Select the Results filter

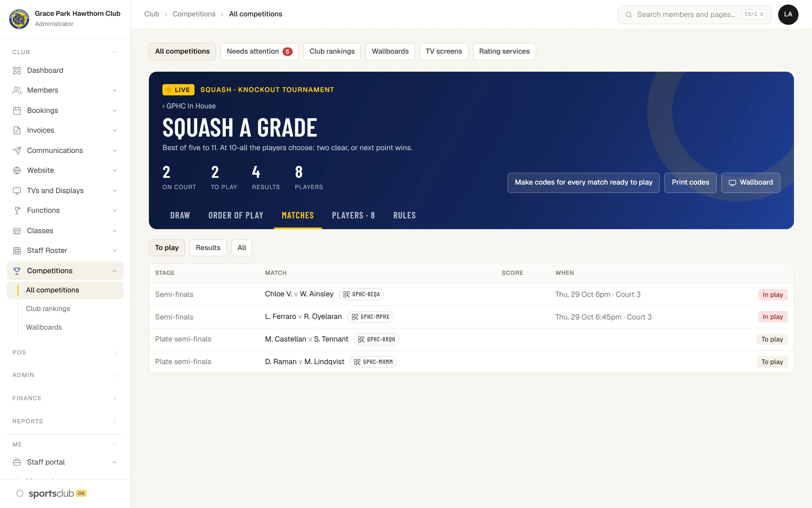point(208,248)
